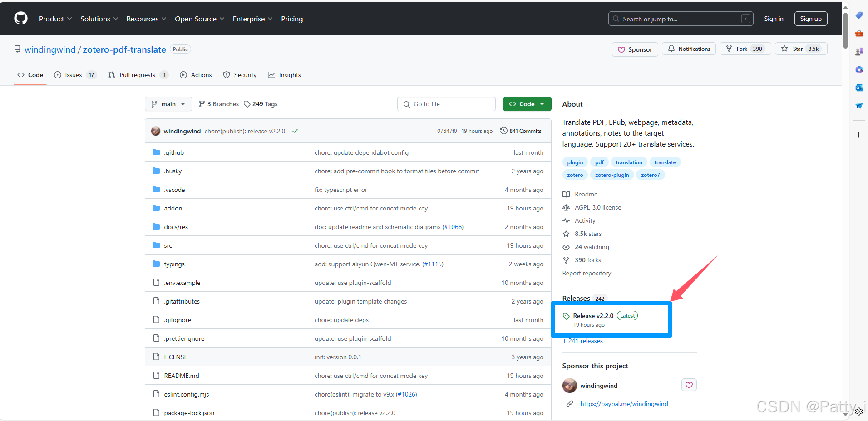This screenshot has width=868, height=421.
Task: Open zotero-pdf-translate repository link
Action: (x=124, y=49)
